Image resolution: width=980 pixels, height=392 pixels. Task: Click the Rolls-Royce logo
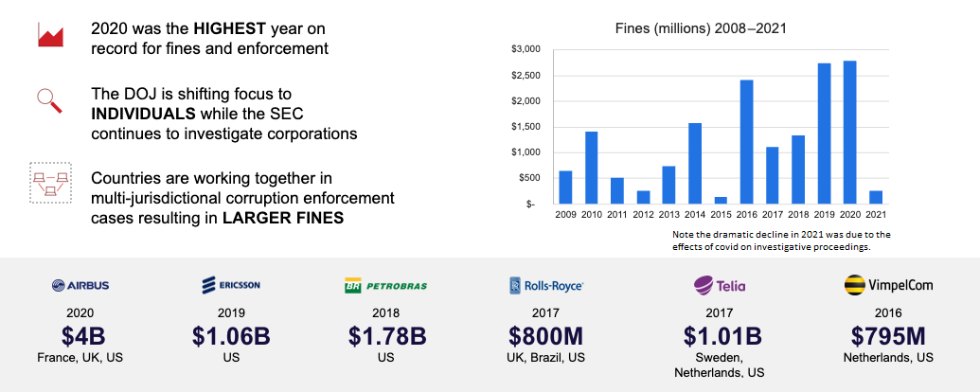click(x=546, y=286)
